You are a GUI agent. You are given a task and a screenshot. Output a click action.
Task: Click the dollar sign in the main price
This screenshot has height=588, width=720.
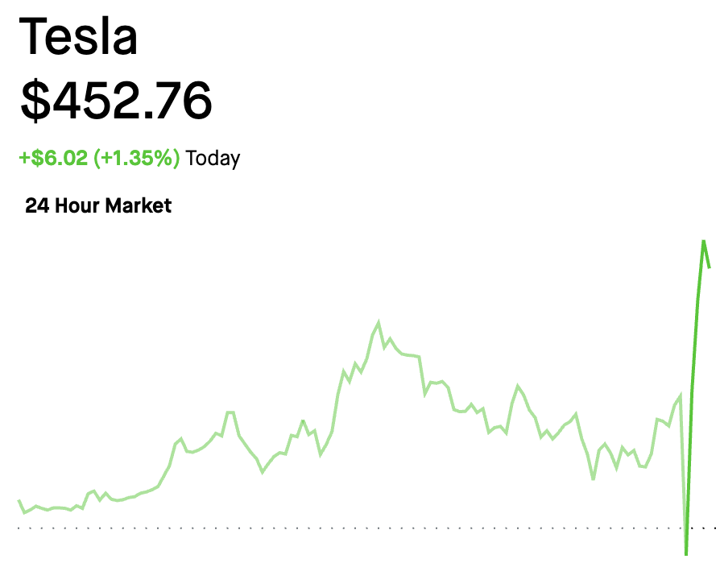click(34, 100)
